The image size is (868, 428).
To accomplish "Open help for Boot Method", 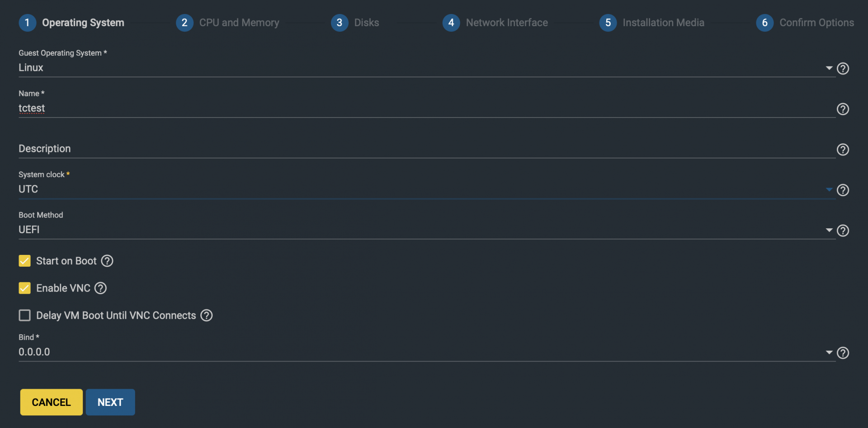I will (x=843, y=230).
